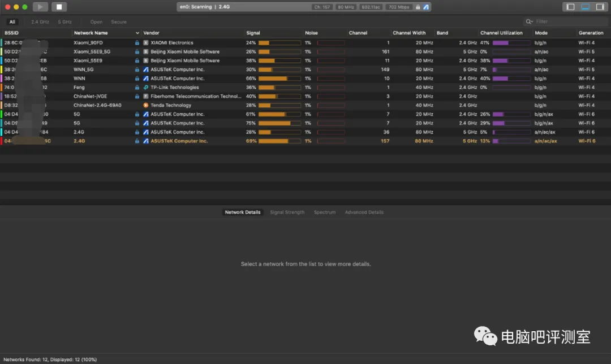The width and height of the screenshot is (611, 364).
Task: Click utilization bar showing 41%
Action: pyautogui.click(x=511, y=43)
